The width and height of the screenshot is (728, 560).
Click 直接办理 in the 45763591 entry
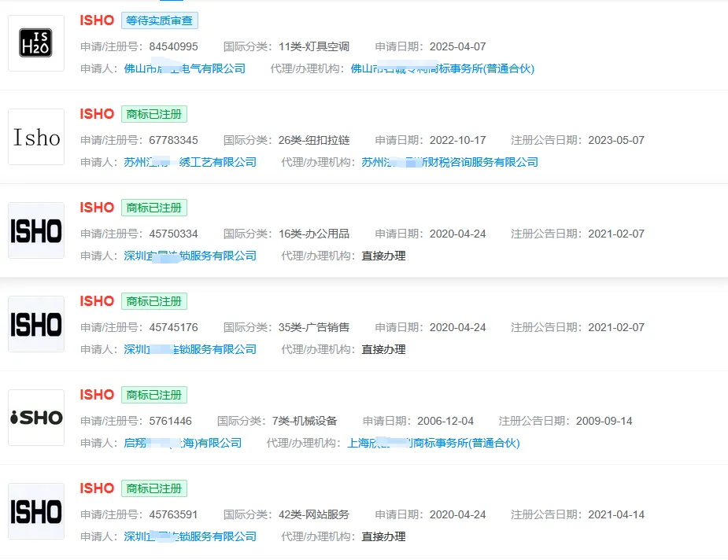point(384,537)
